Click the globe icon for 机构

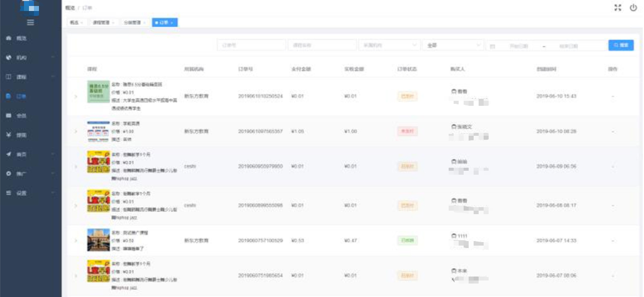[x=9, y=58]
